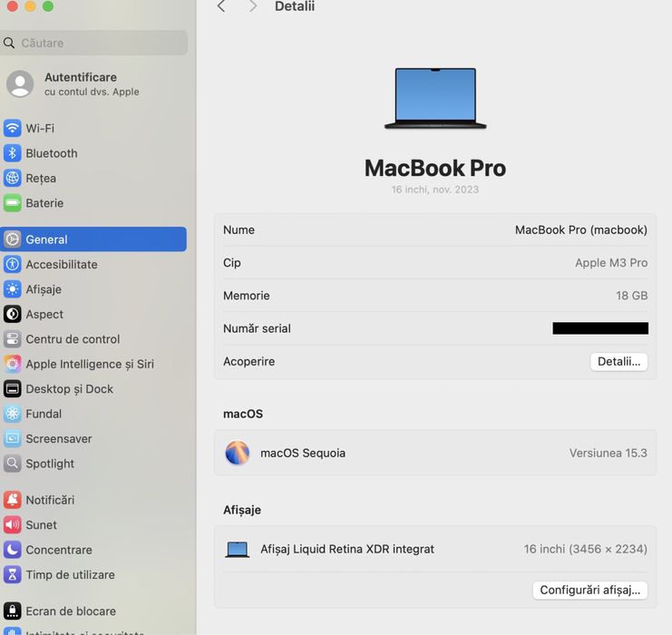Select Timp de utilizare

(x=93, y=574)
